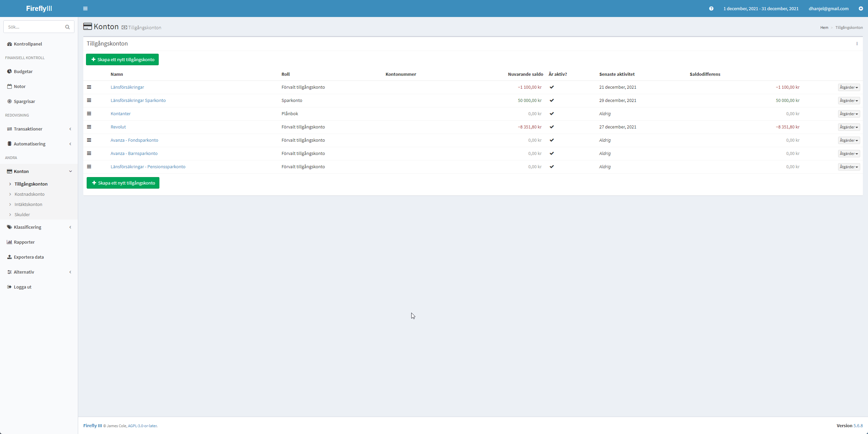Click the help question mark icon
868x434 pixels.
711,8
